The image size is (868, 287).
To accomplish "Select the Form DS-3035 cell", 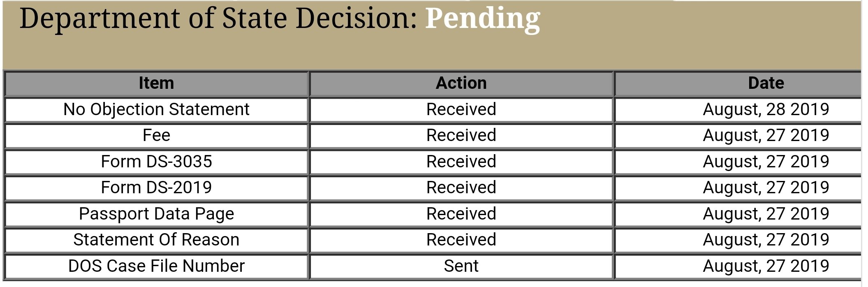I will tap(156, 162).
